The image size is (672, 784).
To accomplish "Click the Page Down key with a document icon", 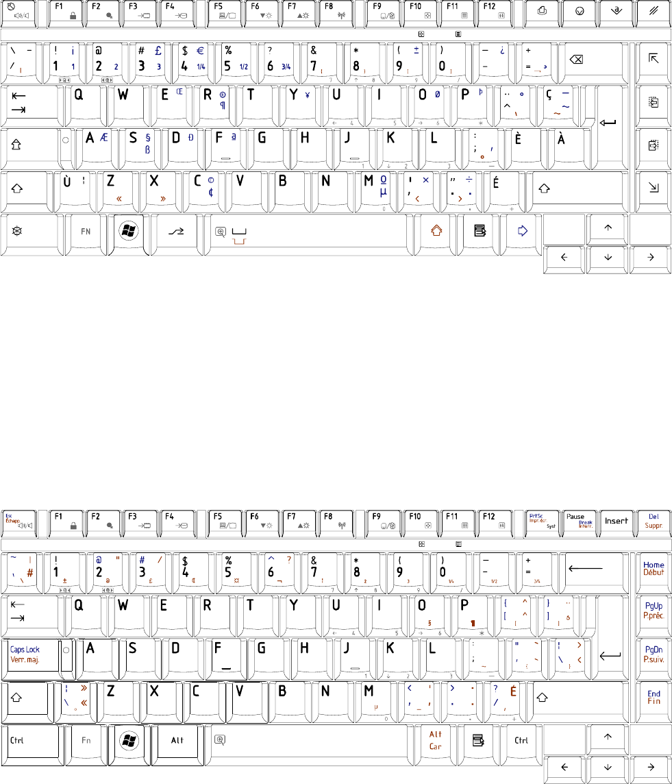I will (x=654, y=149).
